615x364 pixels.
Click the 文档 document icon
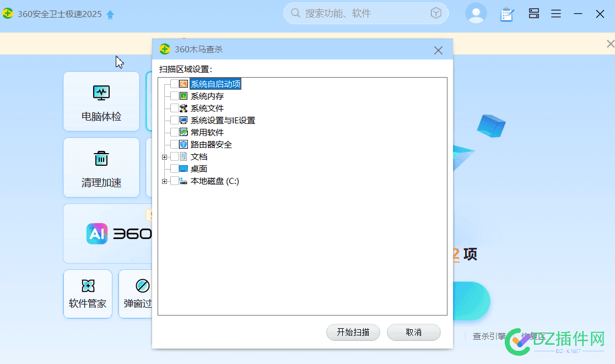click(x=183, y=157)
